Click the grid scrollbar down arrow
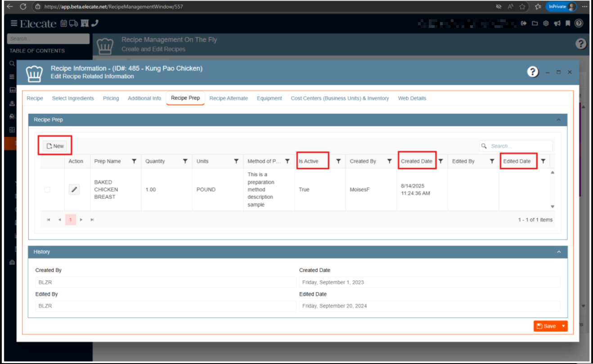593x364 pixels. [x=553, y=207]
